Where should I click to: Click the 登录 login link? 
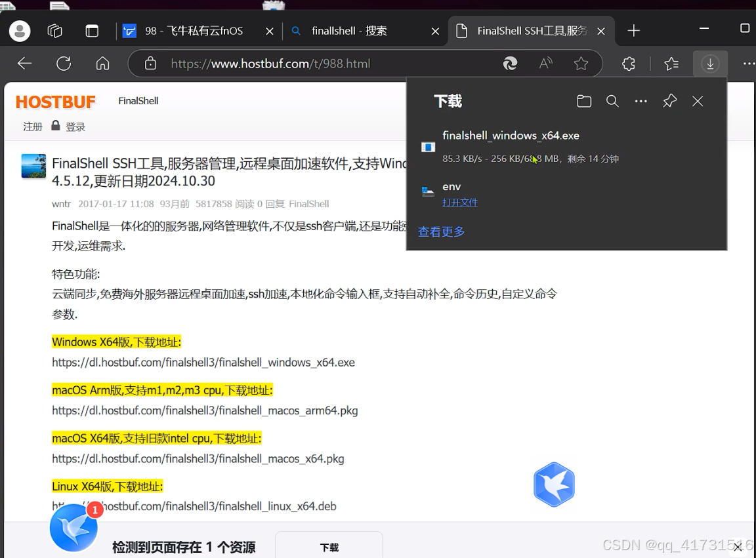coord(75,127)
